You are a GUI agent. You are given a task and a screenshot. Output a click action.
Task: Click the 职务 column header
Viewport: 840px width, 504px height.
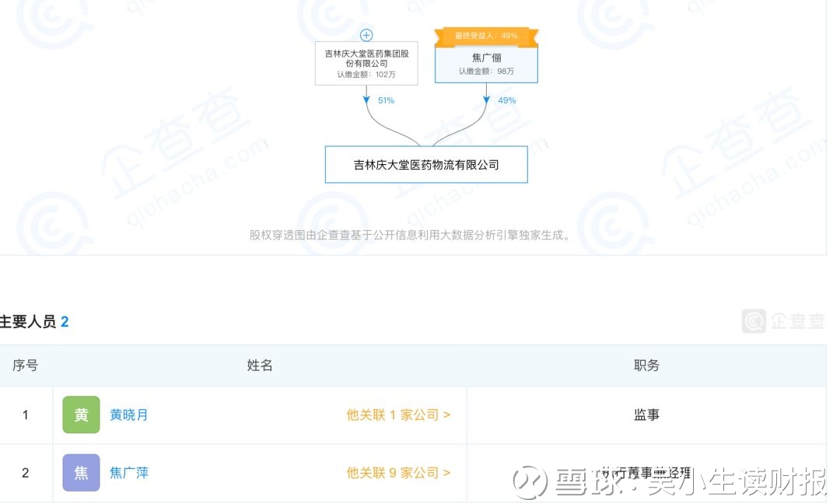(x=646, y=366)
